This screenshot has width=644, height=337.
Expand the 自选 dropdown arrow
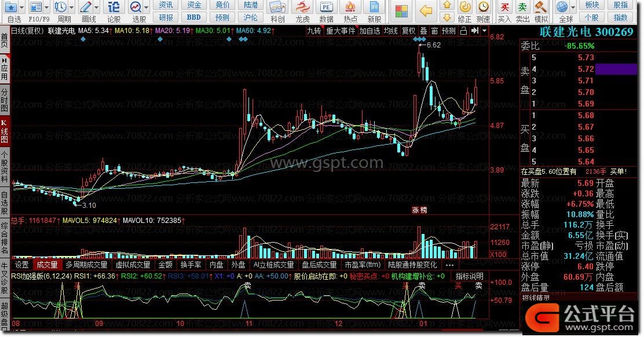tap(21, 8)
